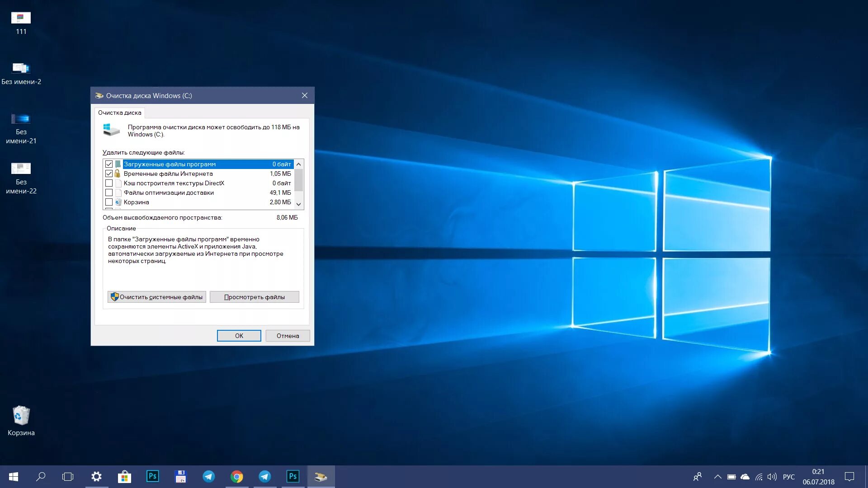Open Microsoft Store from the taskbar
868x488 pixels.
point(124,477)
